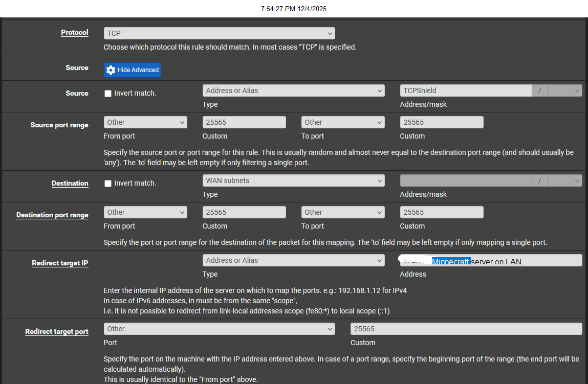This screenshot has height=384, width=588.
Task: Open the Redirect target IP Type dropdown
Action: pyautogui.click(x=293, y=260)
